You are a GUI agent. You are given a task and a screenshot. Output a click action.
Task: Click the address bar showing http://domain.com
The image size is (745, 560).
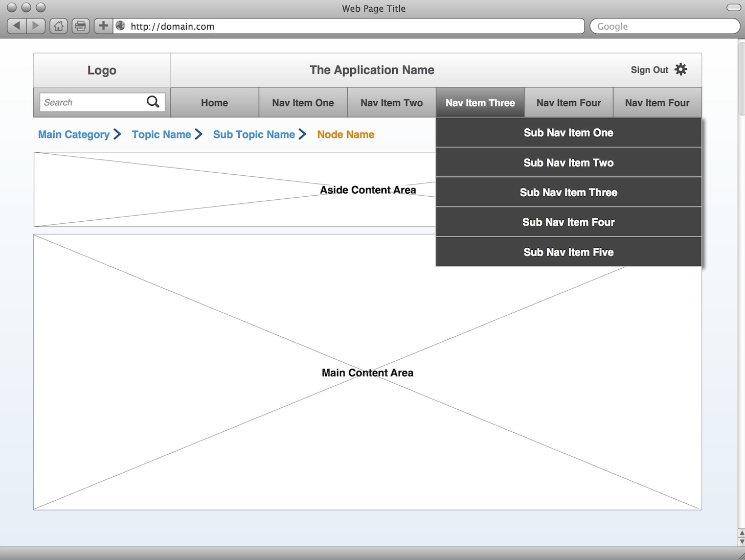pyautogui.click(x=348, y=26)
